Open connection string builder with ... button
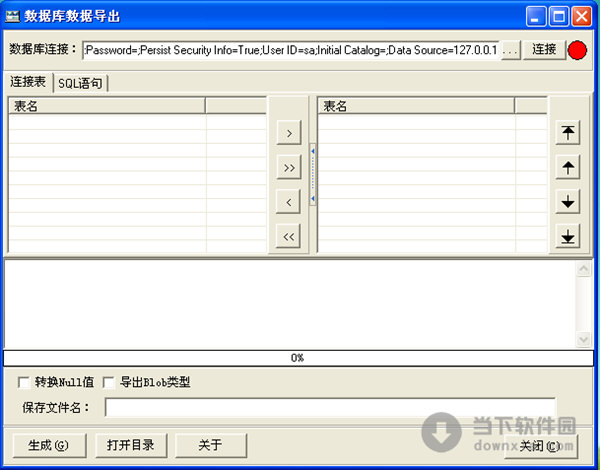 [x=510, y=50]
